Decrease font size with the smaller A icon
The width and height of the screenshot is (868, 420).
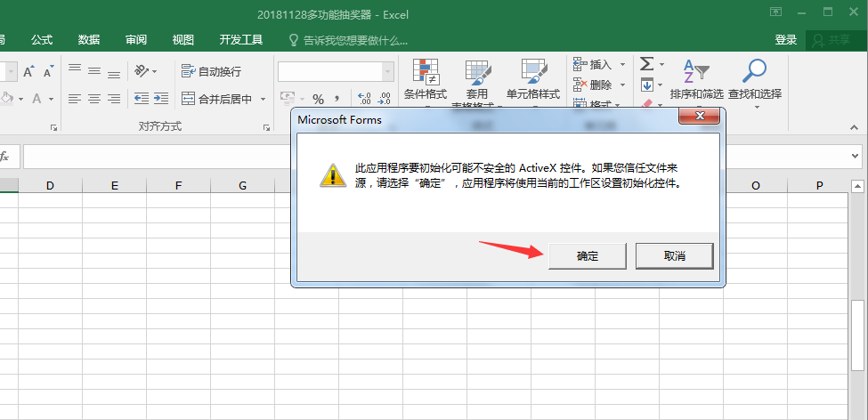[49, 71]
